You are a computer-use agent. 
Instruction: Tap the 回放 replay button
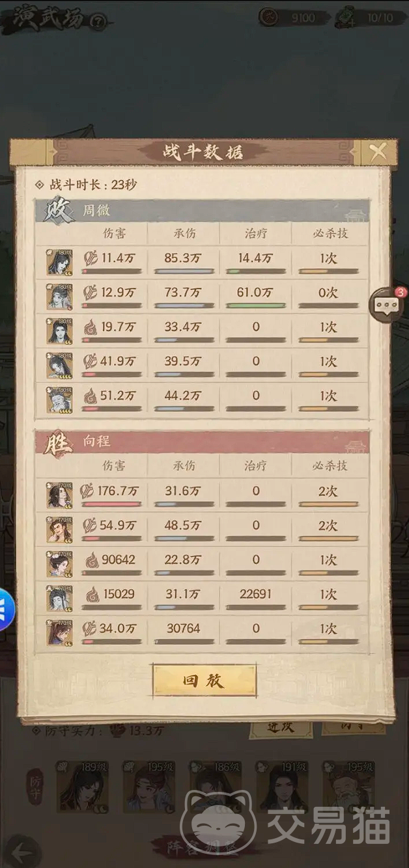pos(204,681)
